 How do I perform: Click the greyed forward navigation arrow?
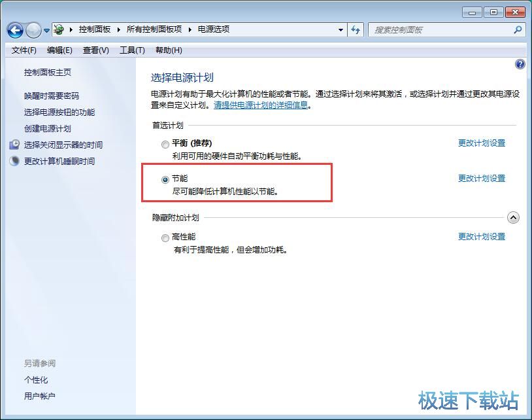coord(33,31)
